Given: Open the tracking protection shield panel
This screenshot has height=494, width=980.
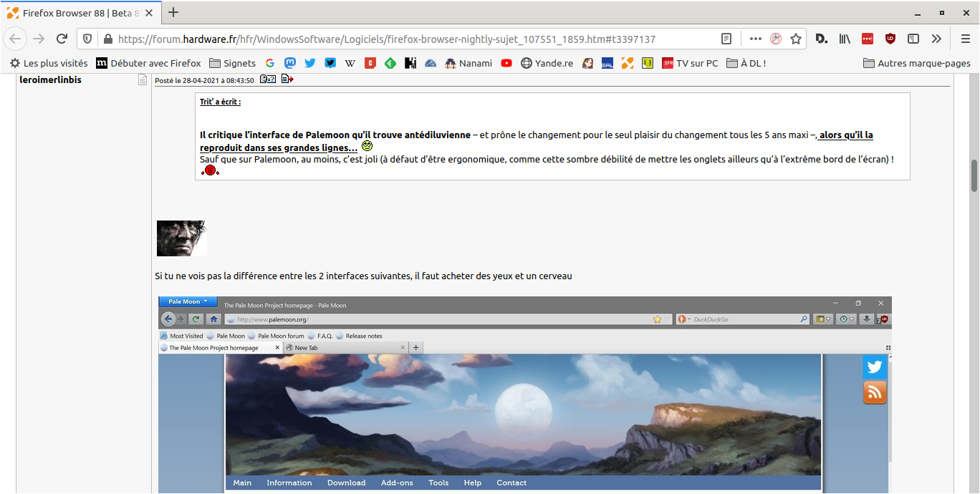Looking at the screenshot, I should pyautogui.click(x=87, y=39).
